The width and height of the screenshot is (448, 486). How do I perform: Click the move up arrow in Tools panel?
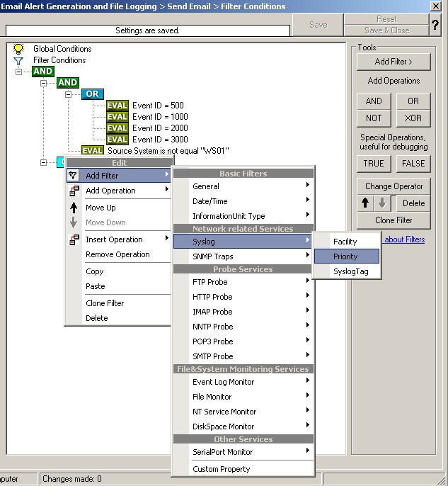coord(365,203)
